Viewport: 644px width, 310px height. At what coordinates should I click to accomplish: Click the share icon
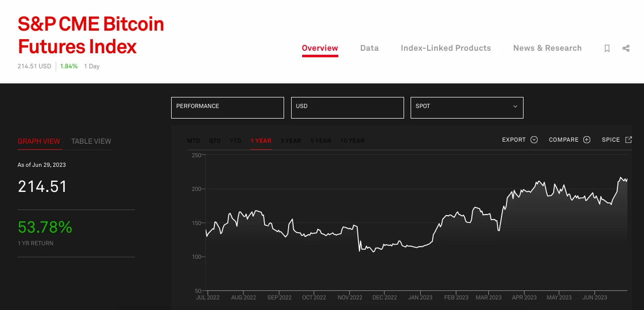pos(626,48)
